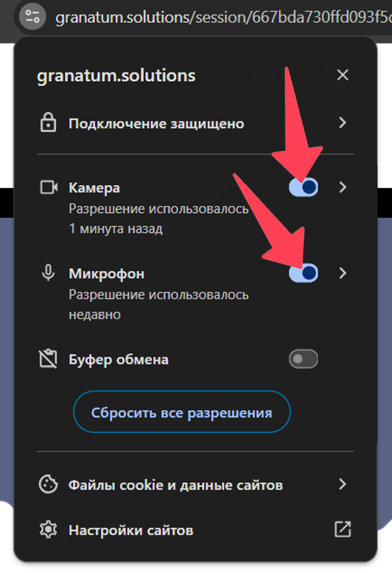The height and width of the screenshot is (573, 392).
Task: Open connection details chevron for Подключение защищено
Action: (x=343, y=123)
